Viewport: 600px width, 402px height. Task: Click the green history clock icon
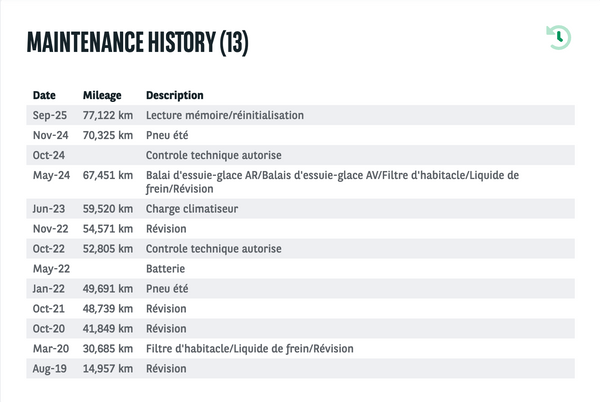(559, 37)
